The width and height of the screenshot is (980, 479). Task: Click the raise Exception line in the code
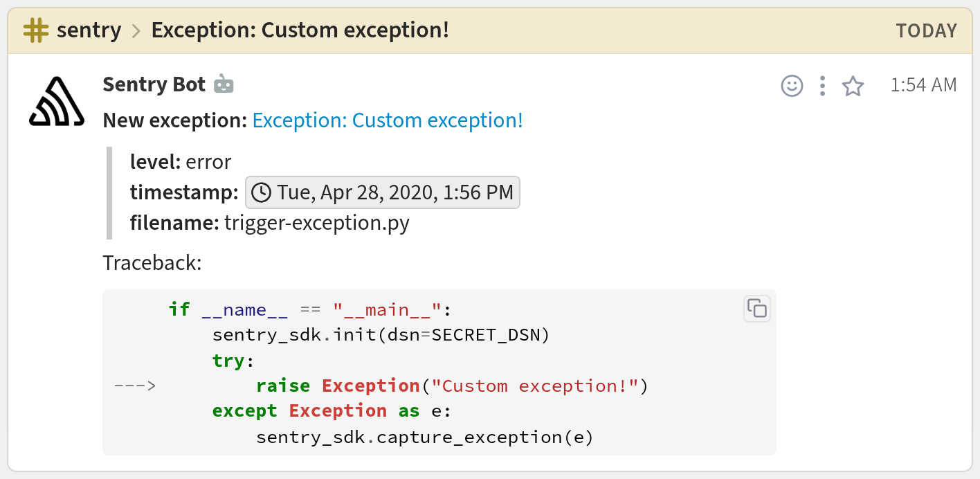coord(451,386)
